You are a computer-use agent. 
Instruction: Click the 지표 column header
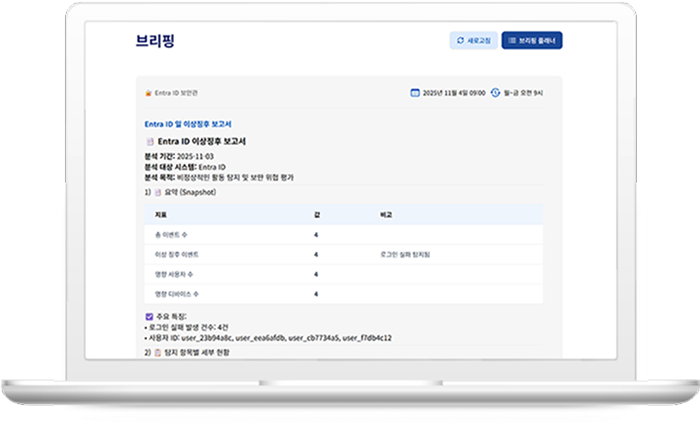[x=161, y=215]
